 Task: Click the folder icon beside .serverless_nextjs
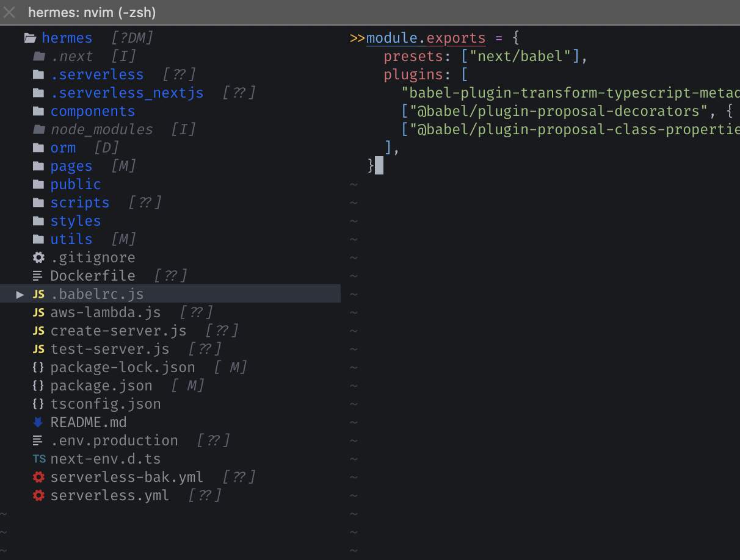pos(38,93)
